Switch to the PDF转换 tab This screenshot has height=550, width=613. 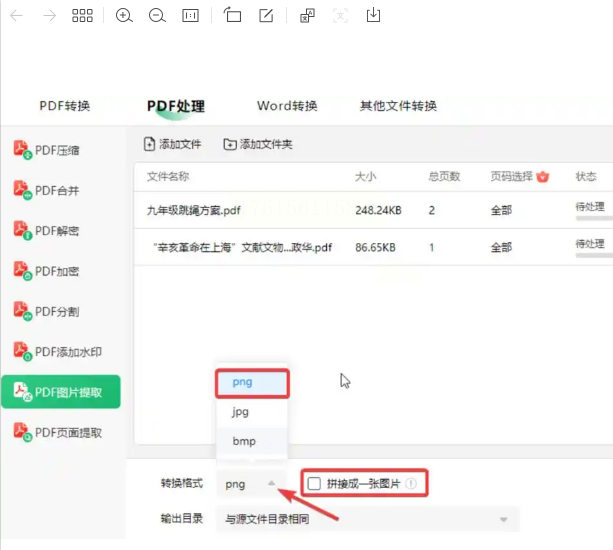(x=65, y=106)
